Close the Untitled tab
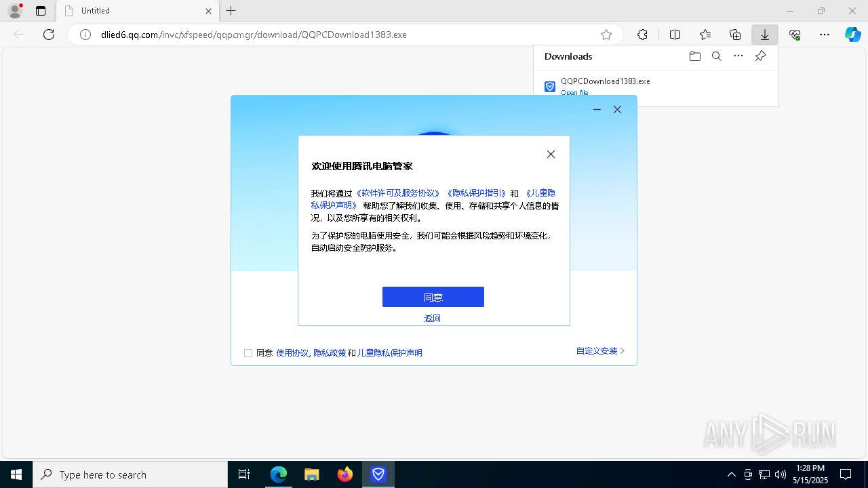The image size is (868, 488). 208,11
